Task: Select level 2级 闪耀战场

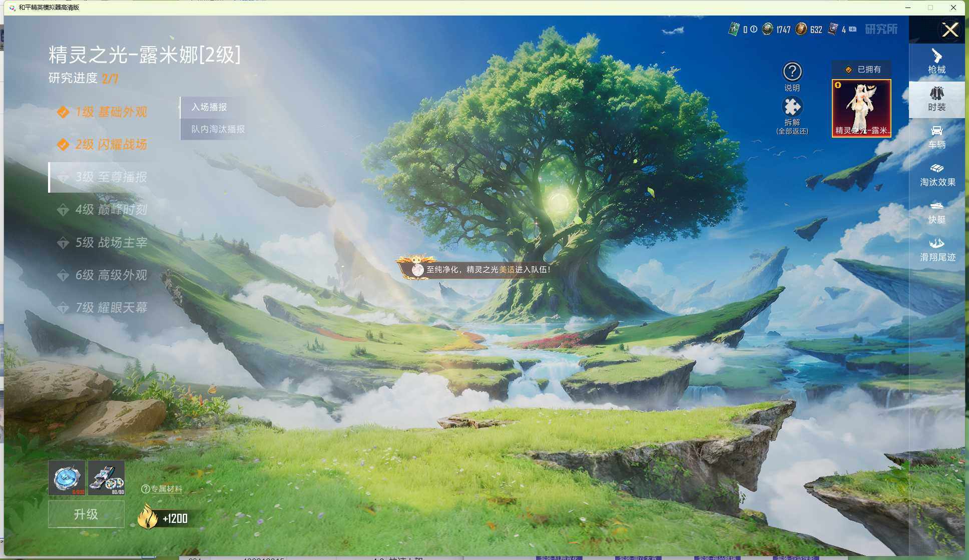Action: 111,145
